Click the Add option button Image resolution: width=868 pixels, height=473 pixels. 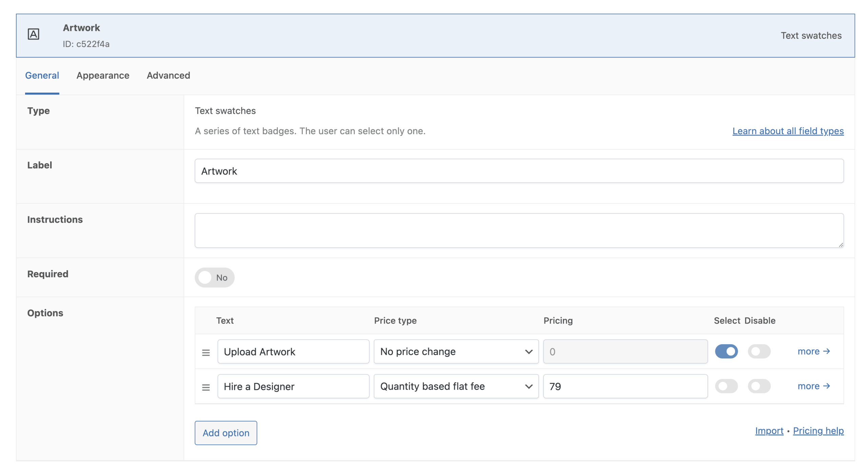coord(225,433)
